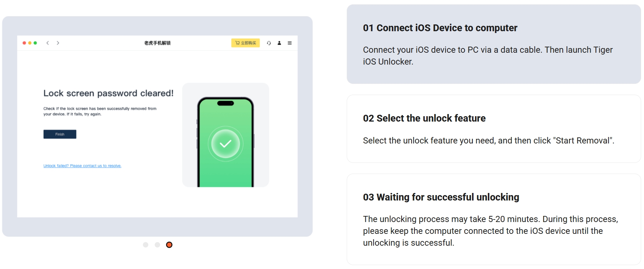The image size is (644, 269).
Task: Select step 03 Waiting for successful unlocking
Action: click(x=494, y=219)
